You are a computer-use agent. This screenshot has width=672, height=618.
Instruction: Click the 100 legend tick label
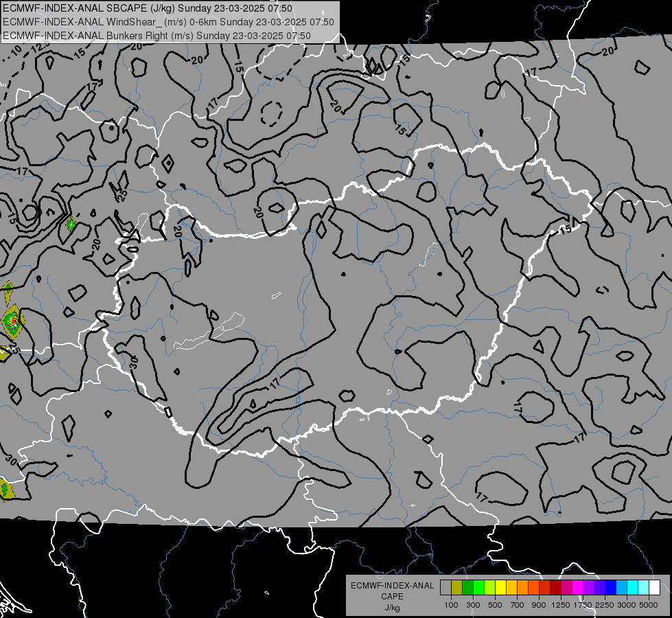(451, 605)
